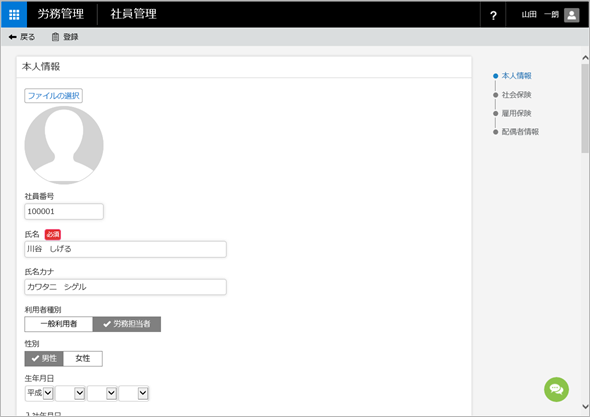Click the 氏名カナ field with カワタニ シゲル
Viewport: 590px width, 417px height.
coord(125,287)
